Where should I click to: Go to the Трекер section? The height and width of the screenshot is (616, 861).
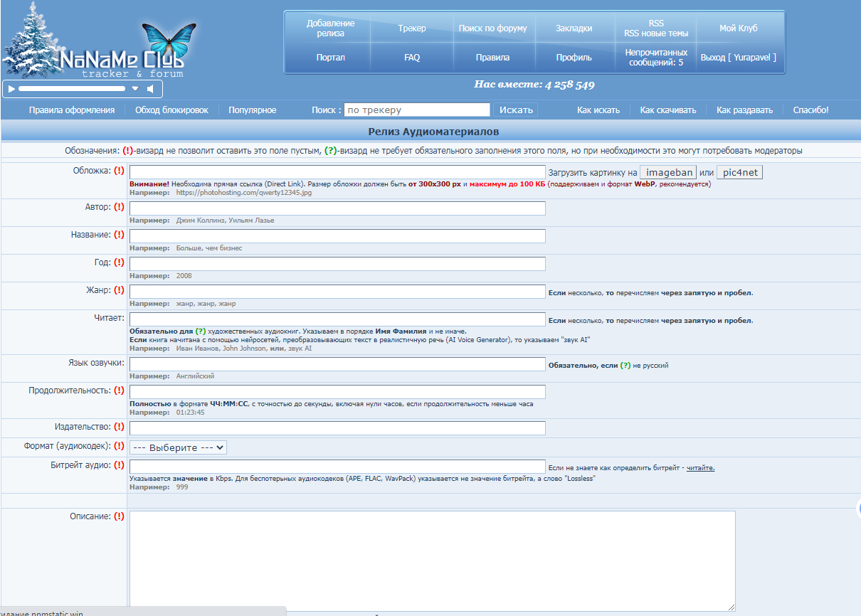point(412,28)
